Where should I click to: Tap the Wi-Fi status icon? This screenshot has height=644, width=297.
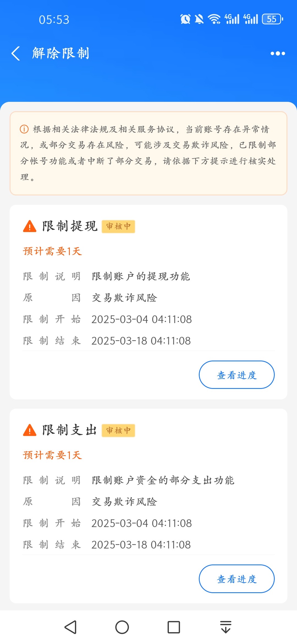pyautogui.click(x=214, y=19)
